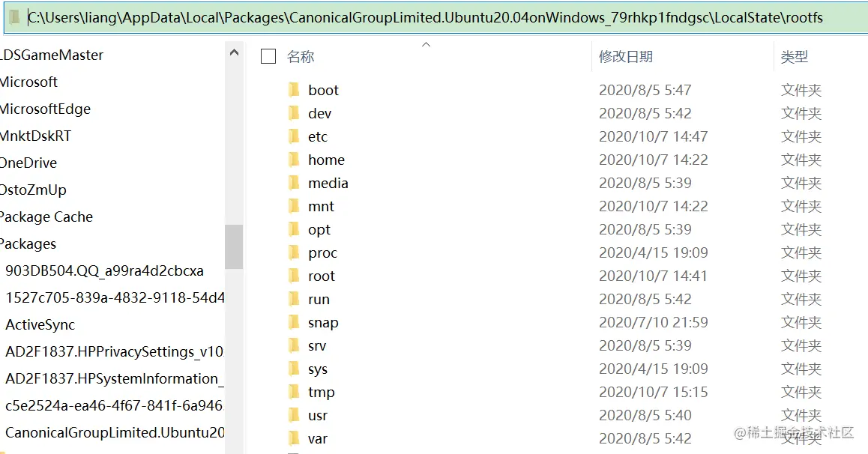Select CanonicalGroupLimited.Ubuntu20 tree item

[115, 432]
